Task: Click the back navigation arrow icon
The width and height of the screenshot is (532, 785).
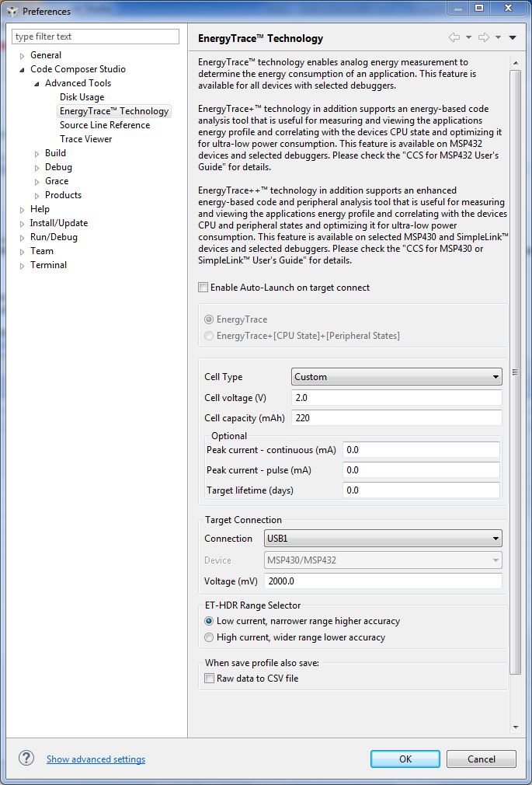Action: (x=454, y=37)
